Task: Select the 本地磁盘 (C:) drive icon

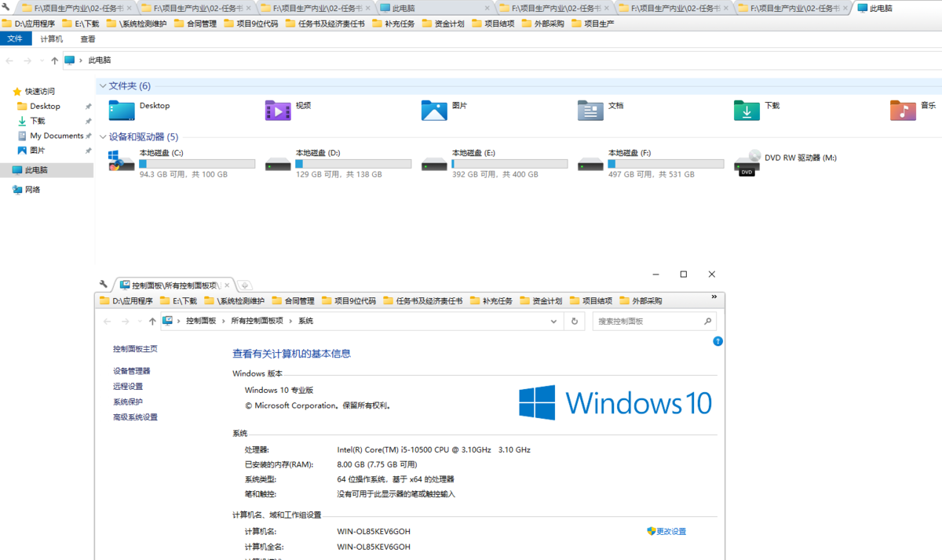Action: tap(122, 162)
